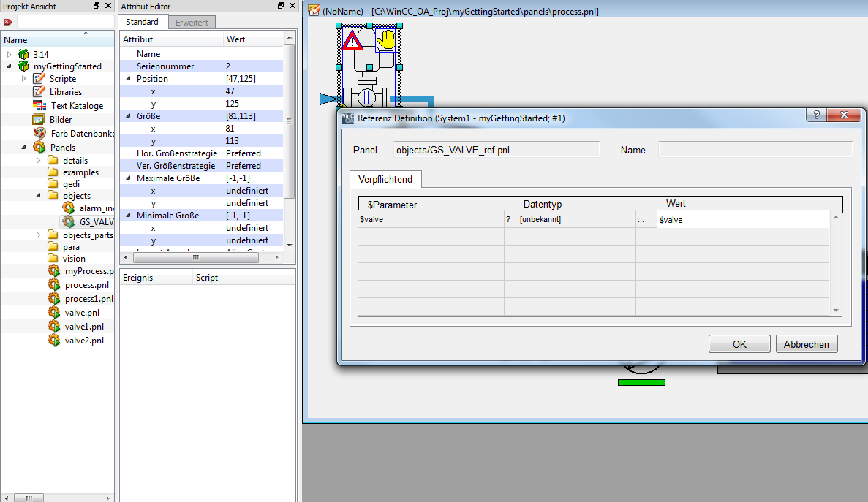This screenshot has width=868, height=502.
Task: Click the help question mark in dialog title
Action: 817,116
